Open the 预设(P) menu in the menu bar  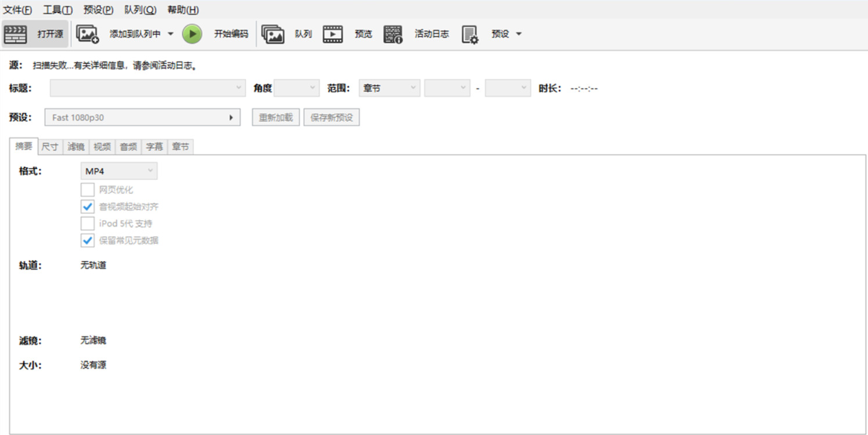pos(98,10)
